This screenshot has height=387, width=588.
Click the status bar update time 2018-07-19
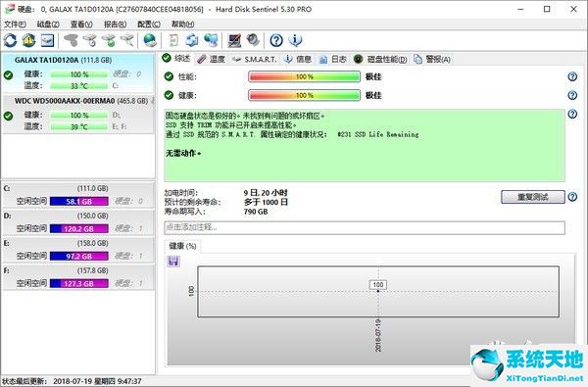pos(97,381)
